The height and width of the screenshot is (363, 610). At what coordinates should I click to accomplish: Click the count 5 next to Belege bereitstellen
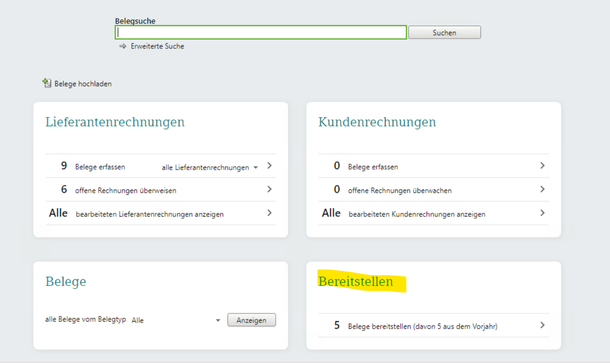point(337,325)
